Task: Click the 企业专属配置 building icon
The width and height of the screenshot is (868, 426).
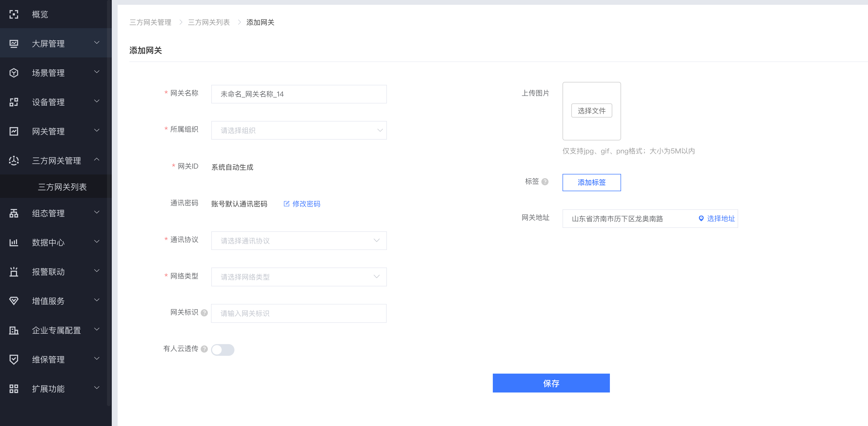Action: (x=14, y=330)
